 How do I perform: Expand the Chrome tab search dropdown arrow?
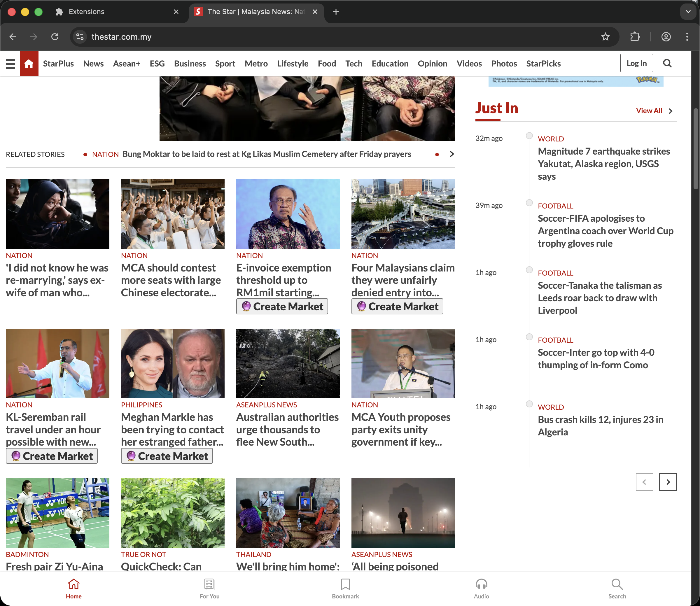click(x=688, y=12)
